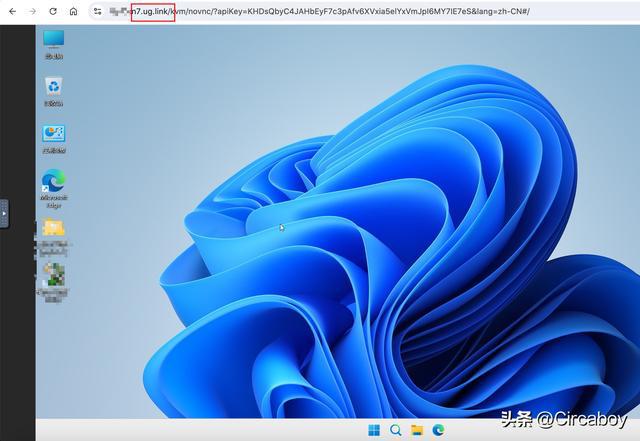Screen dimensions: 640x441
Task: Open File Explorer from the taskbar
Action: click(417, 430)
